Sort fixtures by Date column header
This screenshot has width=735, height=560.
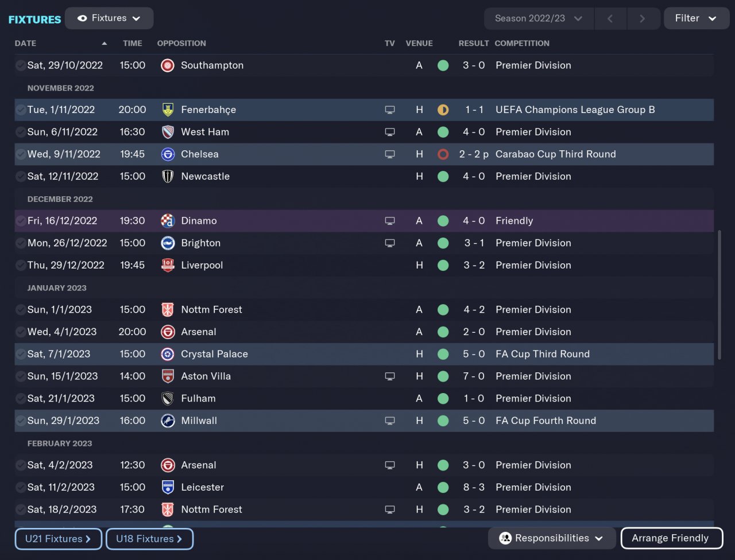pos(26,44)
